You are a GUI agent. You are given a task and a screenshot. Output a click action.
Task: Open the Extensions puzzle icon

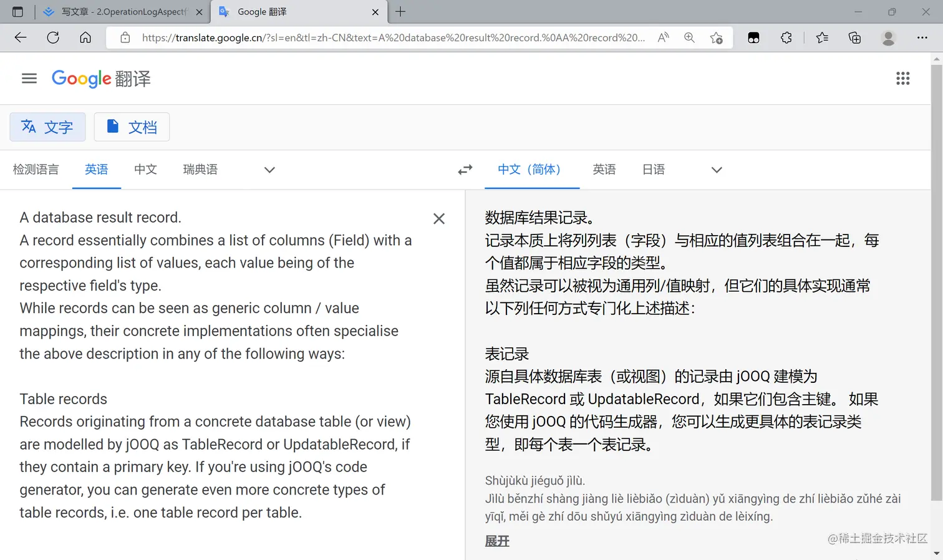[x=786, y=37]
